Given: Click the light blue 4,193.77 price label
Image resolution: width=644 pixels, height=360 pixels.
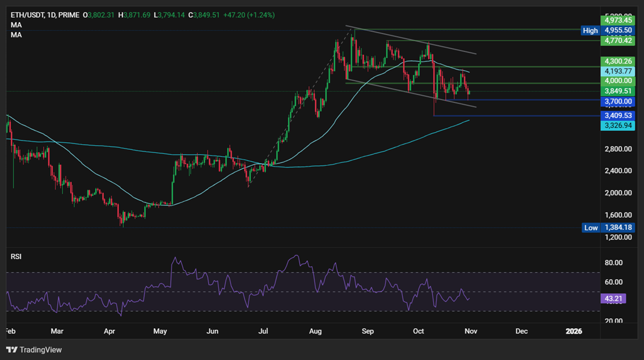Looking at the screenshot, I should pos(617,71).
